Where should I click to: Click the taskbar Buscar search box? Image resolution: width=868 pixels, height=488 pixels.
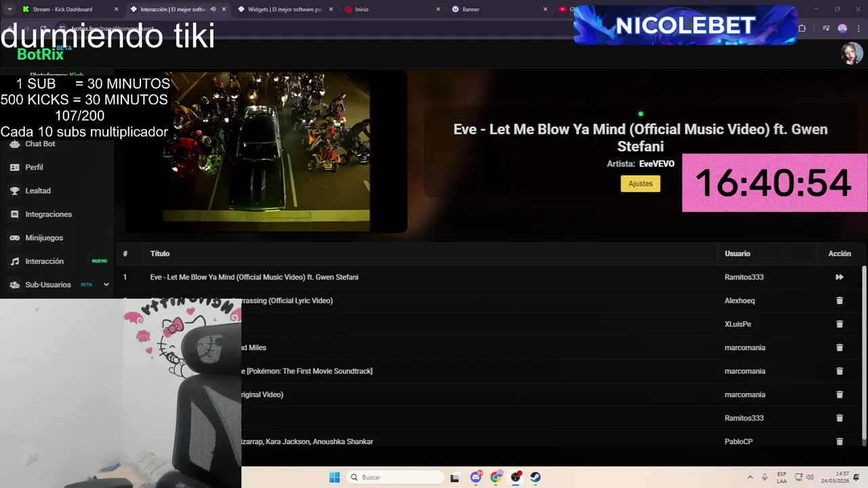(395, 477)
